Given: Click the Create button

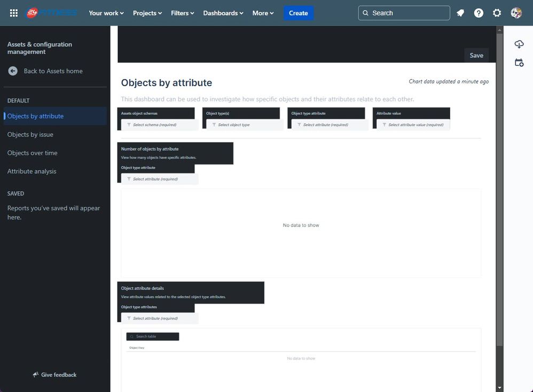Looking at the screenshot, I should pyautogui.click(x=298, y=13).
